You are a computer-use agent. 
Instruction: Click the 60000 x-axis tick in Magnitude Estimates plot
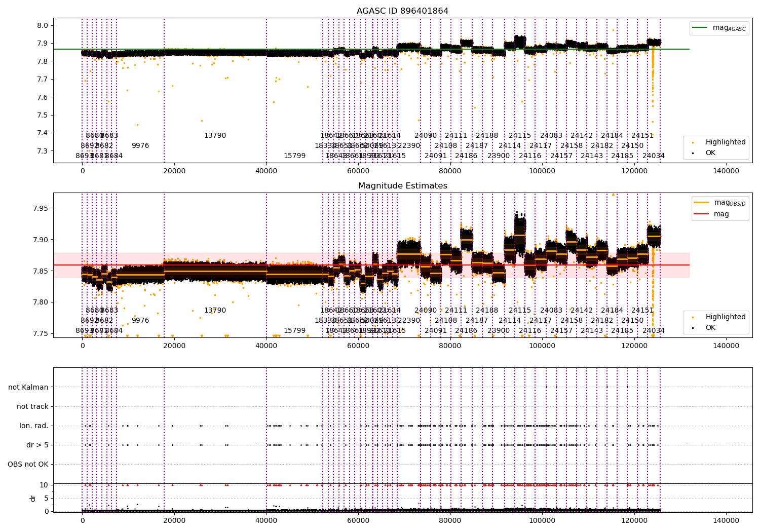tap(358, 346)
